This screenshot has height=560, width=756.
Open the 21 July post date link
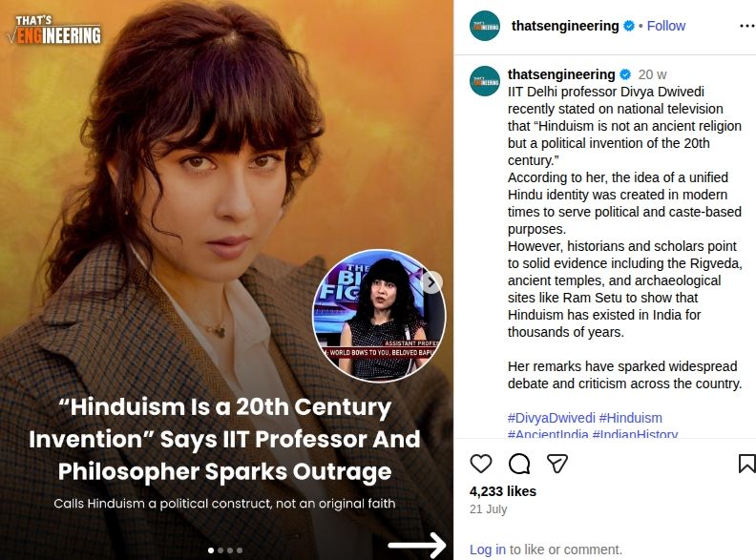[x=489, y=509]
